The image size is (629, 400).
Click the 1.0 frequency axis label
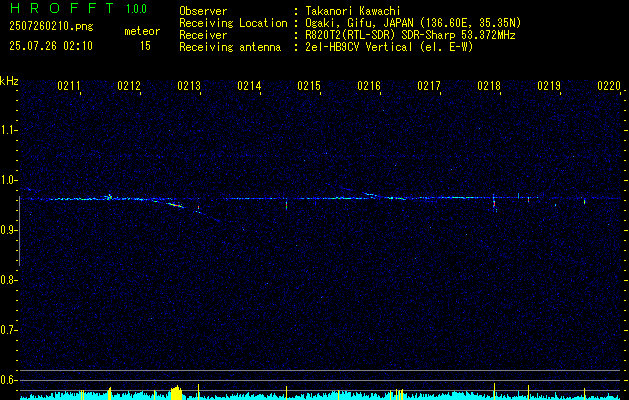[8, 180]
